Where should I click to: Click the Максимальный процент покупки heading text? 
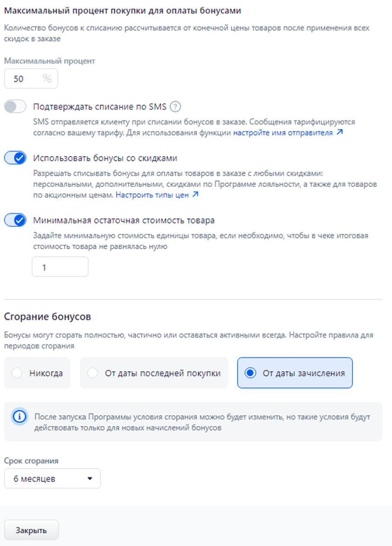123,10
